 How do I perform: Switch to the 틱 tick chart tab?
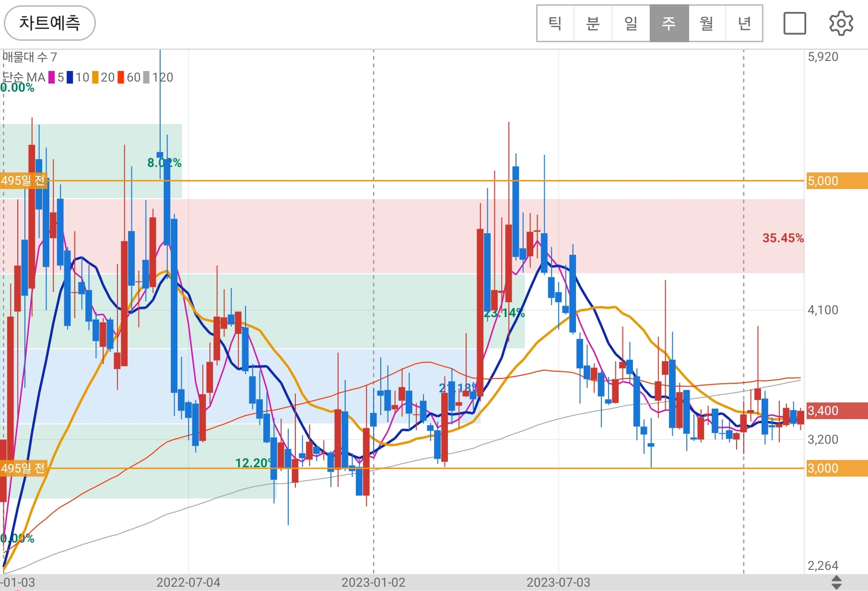pyautogui.click(x=555, y=24)
